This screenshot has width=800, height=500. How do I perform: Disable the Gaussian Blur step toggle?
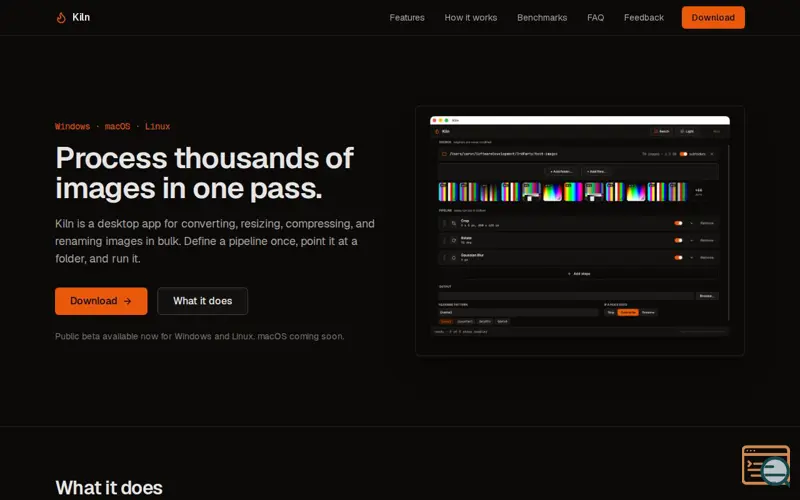coord(678,258)
